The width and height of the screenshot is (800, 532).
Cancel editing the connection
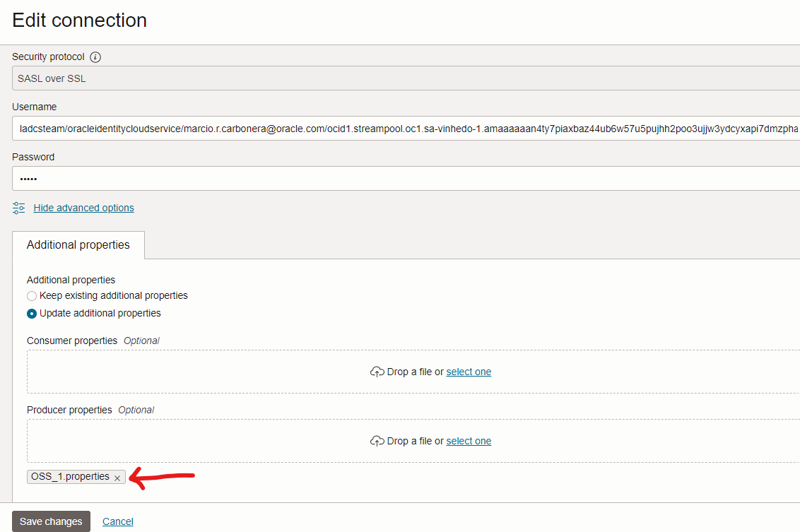118,521
